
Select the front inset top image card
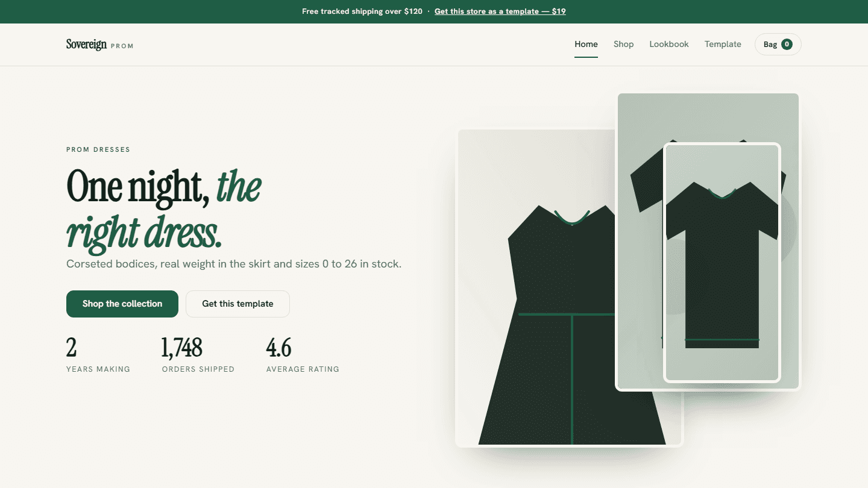(x=722, y=263)
